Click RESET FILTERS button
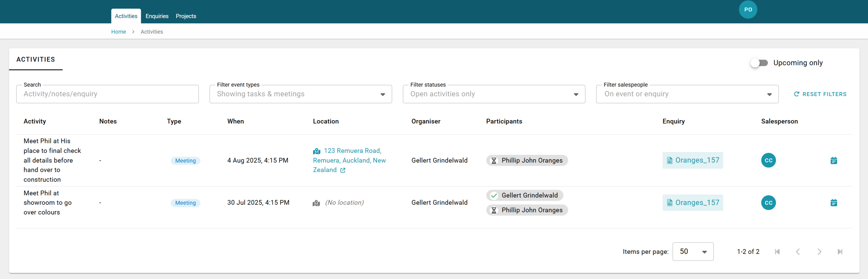Viewport: 868px width, 279px height. (820, 94)
